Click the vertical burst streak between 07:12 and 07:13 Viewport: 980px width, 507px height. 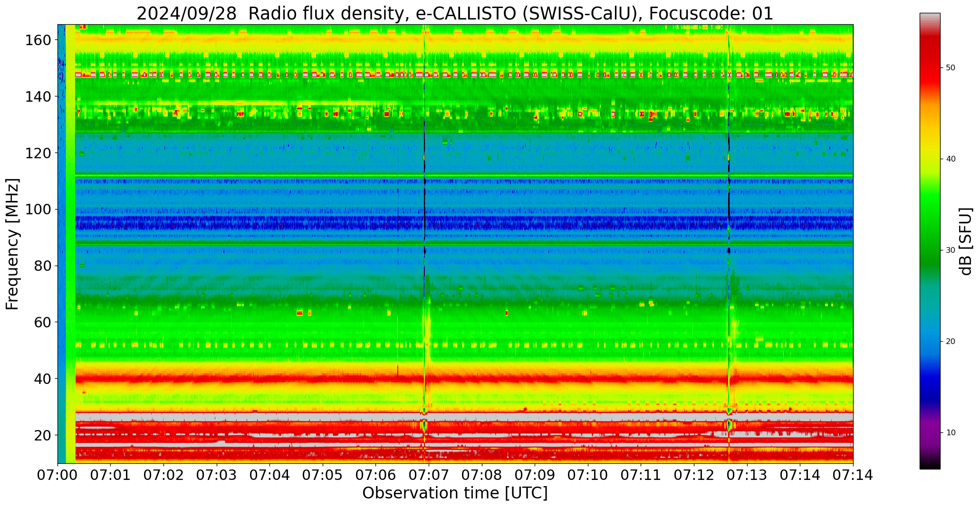pos(729,243)
